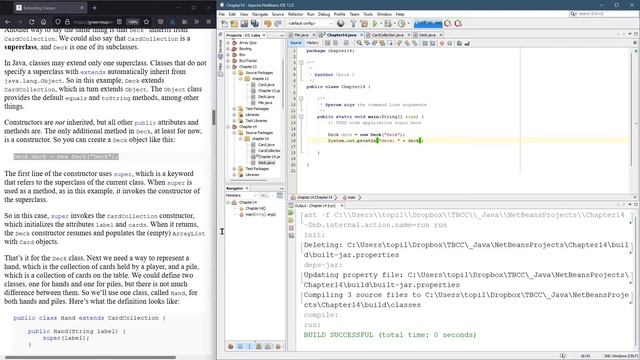Open the Debug menu
The height and width of the screenshot is (360, 640).
tap(324, 14)
